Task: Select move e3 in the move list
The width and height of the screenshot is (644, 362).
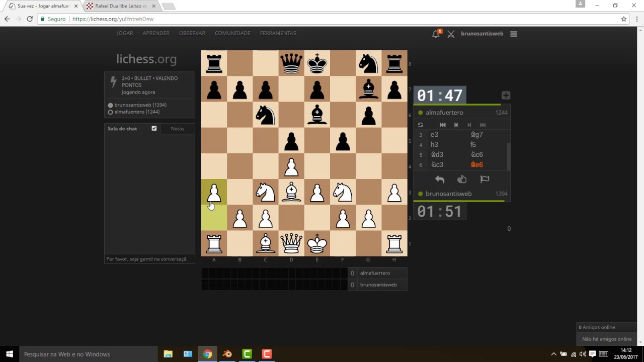Action: tap(447, 134)
